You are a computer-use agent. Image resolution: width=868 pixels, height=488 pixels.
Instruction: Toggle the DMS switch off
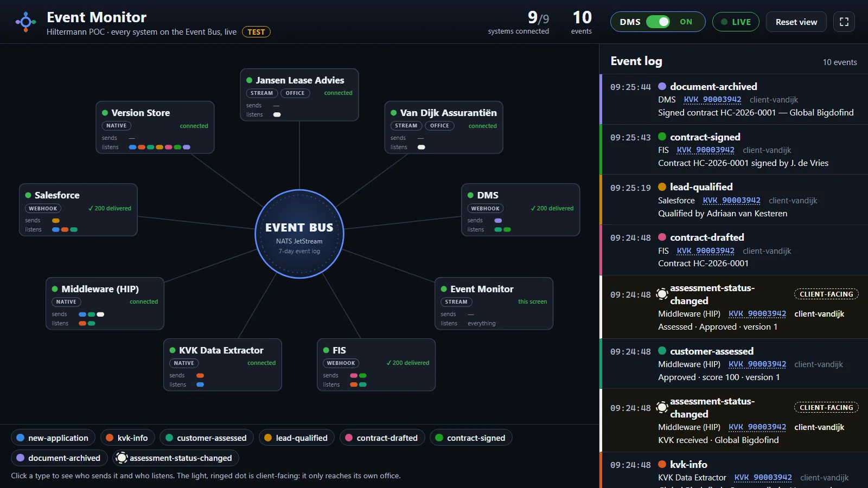pos(658,22)
